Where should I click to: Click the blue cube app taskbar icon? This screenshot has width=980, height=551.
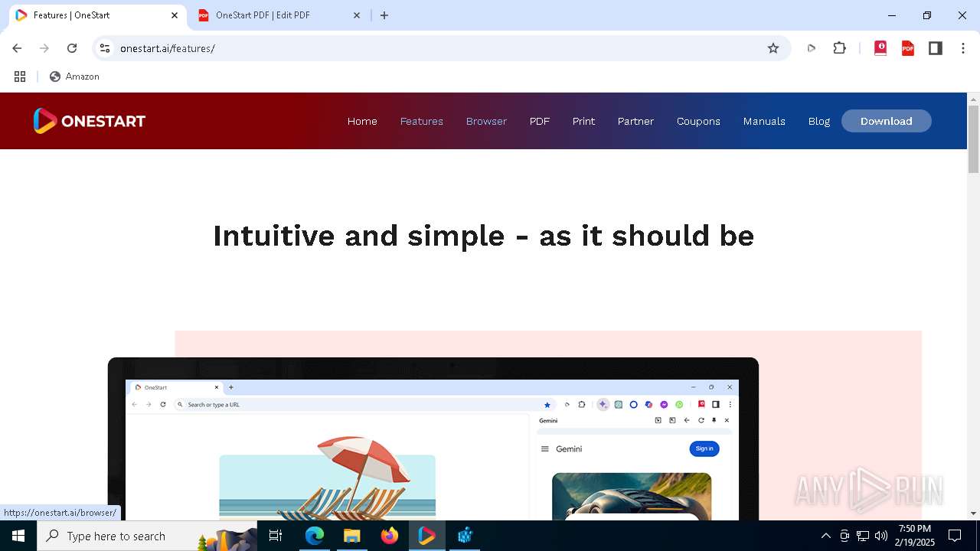point(465,536)
